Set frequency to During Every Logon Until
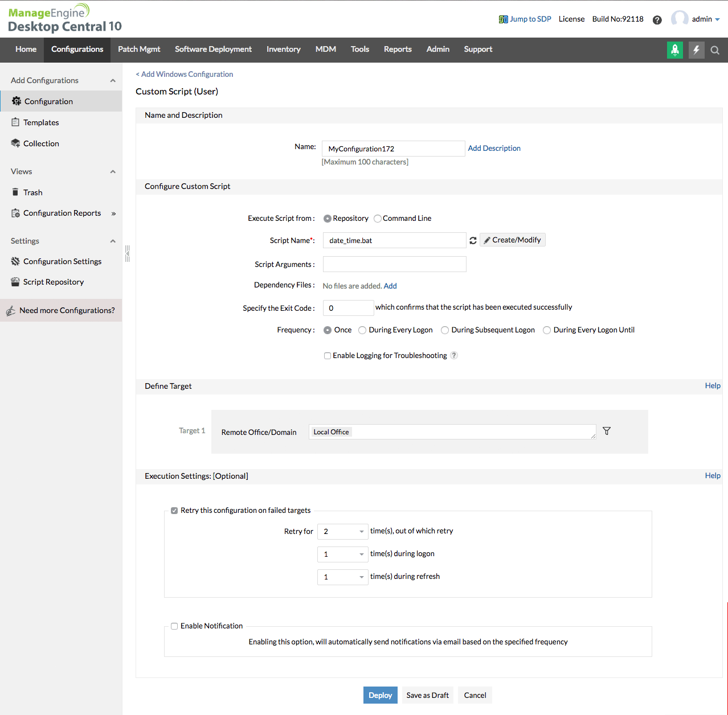The image size is (728, 715). 547,330
